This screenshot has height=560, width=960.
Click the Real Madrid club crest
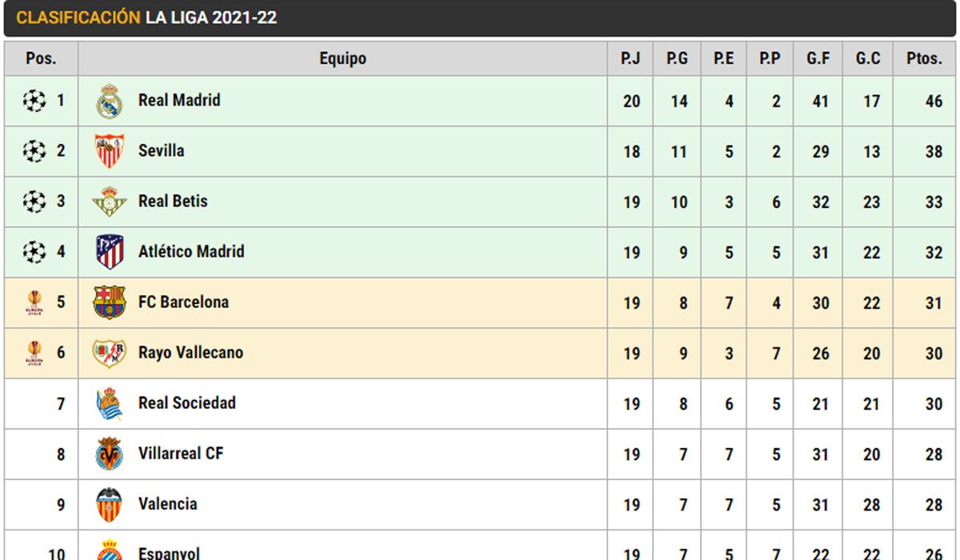click(x=110, y=102)
